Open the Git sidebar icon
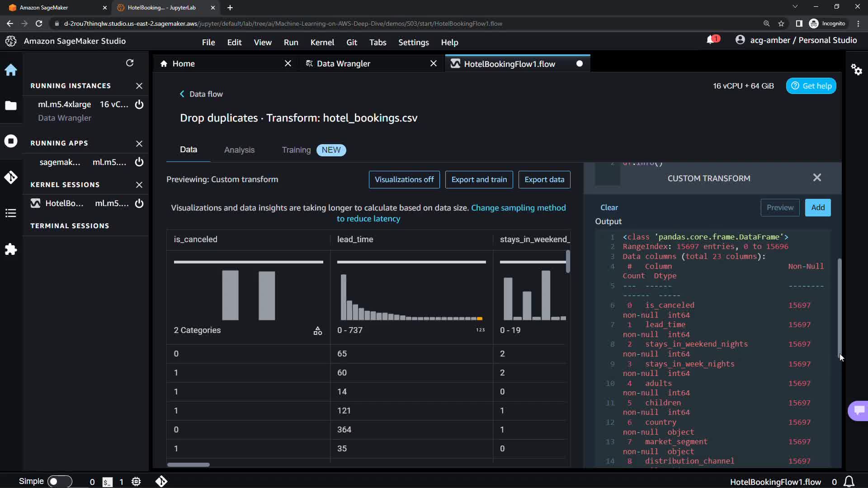The height and width of the screenshot is (488, 868). (11, 177)
